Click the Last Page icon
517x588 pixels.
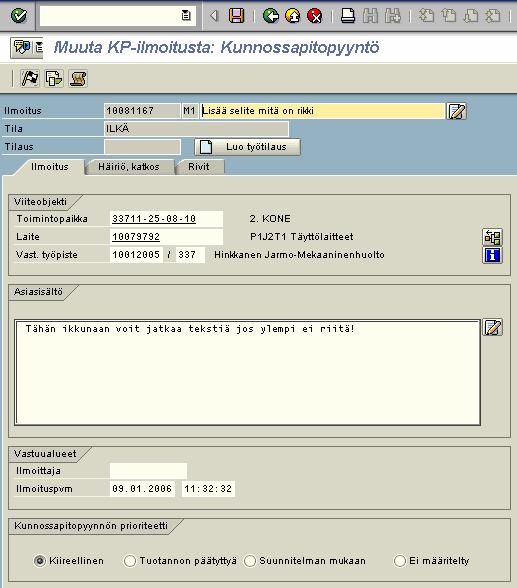493,16
